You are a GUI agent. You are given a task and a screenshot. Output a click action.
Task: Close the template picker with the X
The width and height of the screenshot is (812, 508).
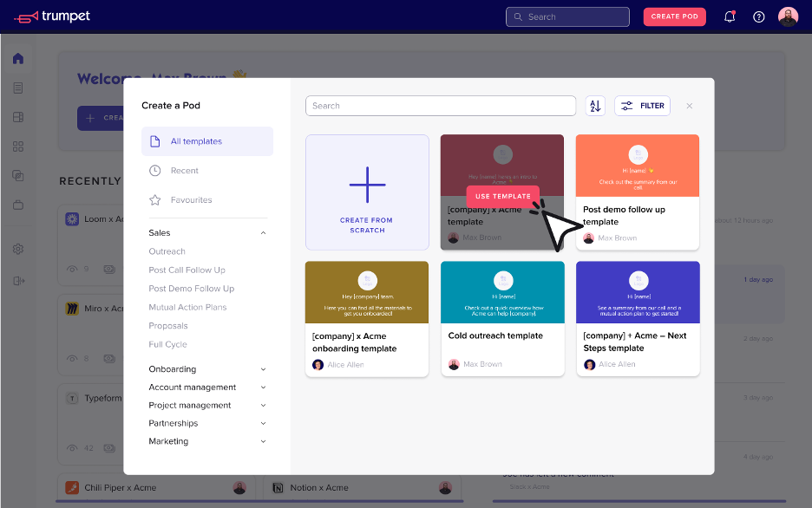pyautogui.click(x=690, y=105)
